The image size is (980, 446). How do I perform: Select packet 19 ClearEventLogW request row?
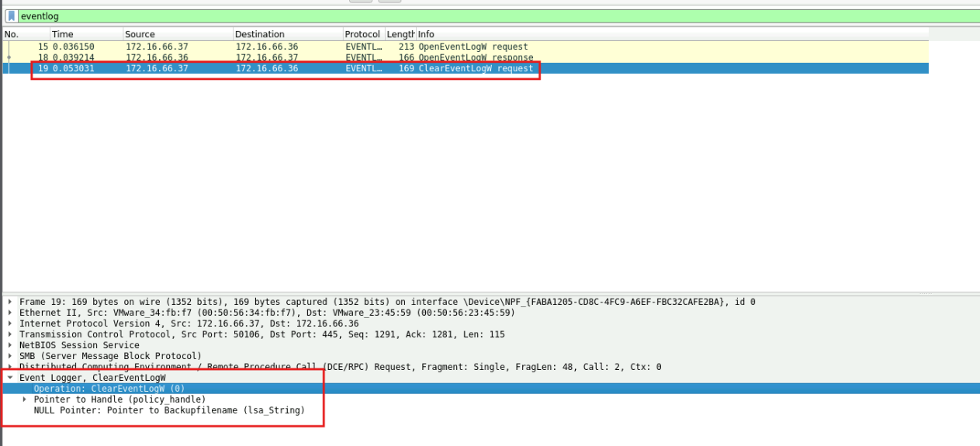(x=466, y=68)
